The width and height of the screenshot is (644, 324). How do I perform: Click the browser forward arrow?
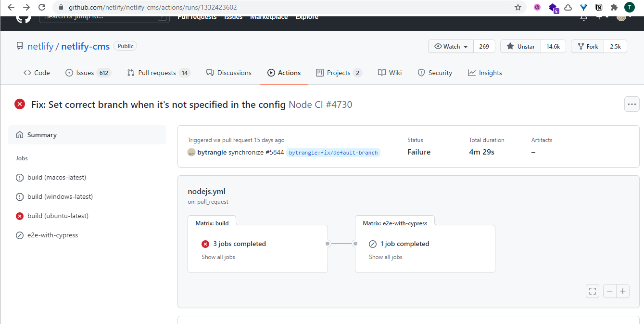pyautogui.click(x=26, y=7)
